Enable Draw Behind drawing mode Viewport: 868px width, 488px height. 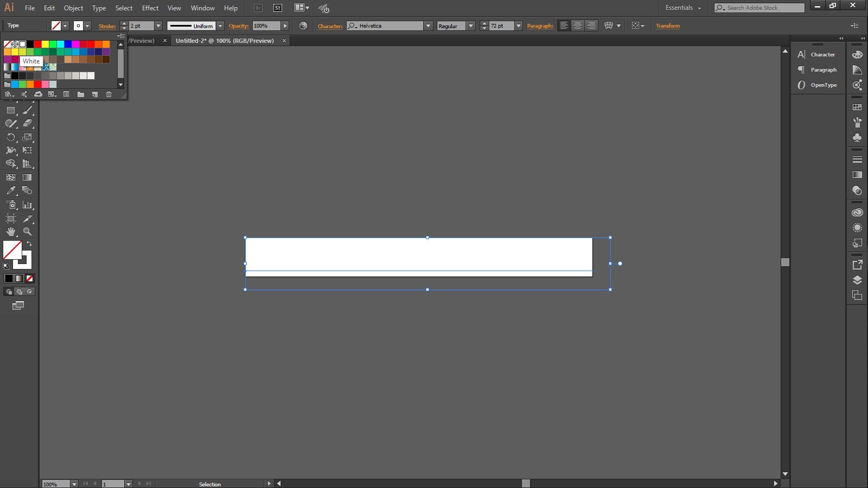point(19,291)
